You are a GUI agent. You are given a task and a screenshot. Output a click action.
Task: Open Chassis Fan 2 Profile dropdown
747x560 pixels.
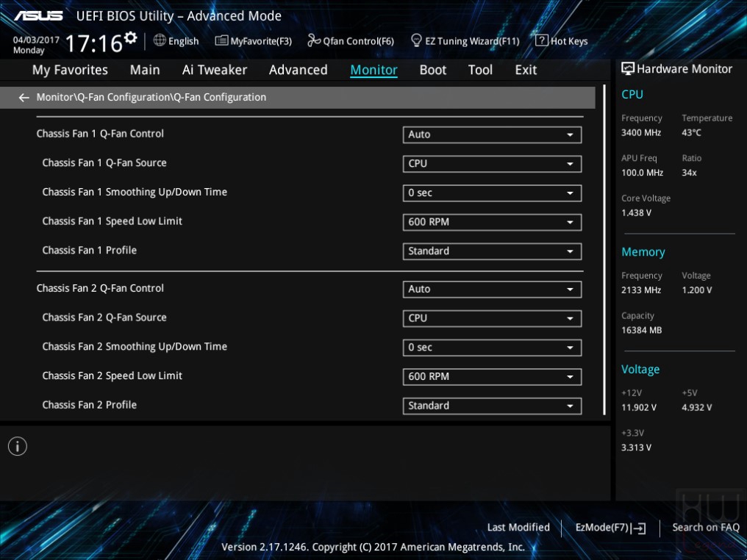492,406
